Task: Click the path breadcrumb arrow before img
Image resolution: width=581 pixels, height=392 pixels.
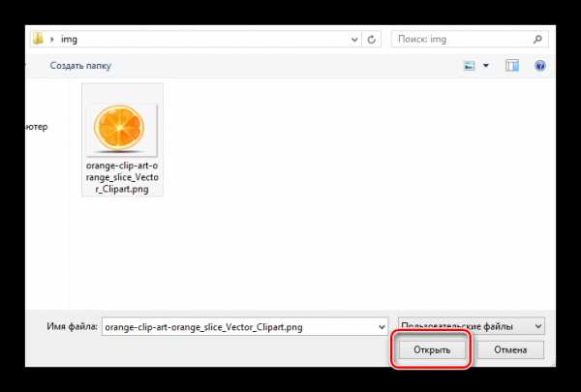Action: [52, 39]
